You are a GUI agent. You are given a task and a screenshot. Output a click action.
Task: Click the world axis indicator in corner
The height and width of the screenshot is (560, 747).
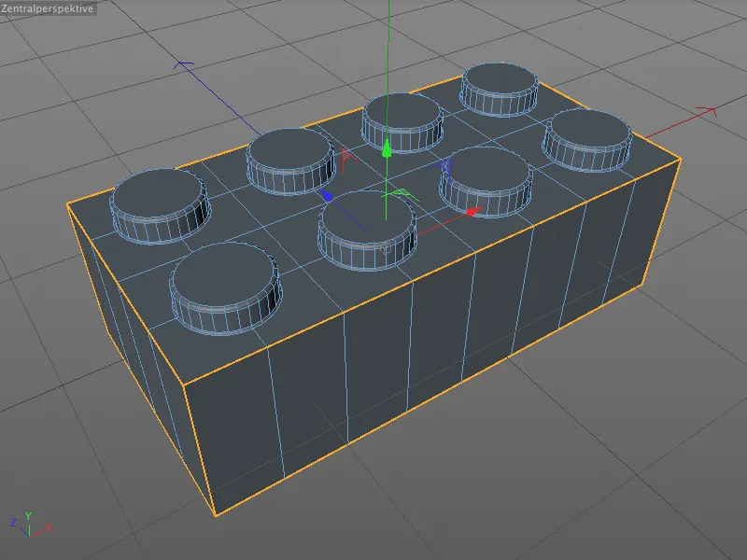pos(30,525)
